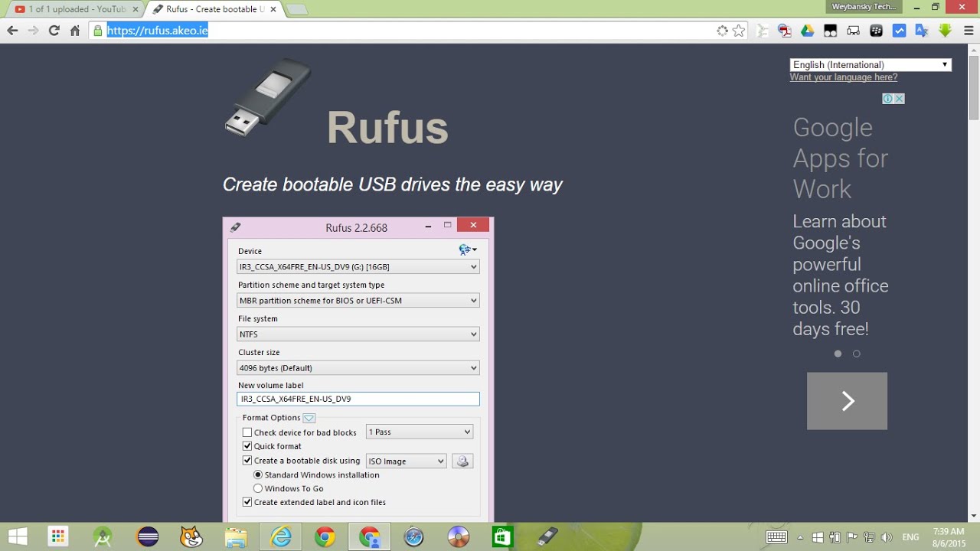This screenshot has width=980, height=551.
Task: Show hidden tray icons arrow
Action: pos(801,537)
